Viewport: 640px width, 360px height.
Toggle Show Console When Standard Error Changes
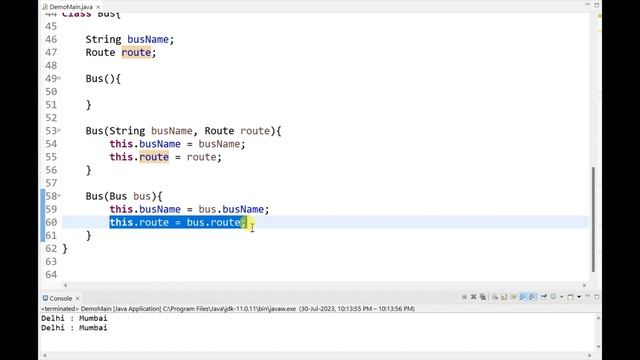[x=532, y=297]
